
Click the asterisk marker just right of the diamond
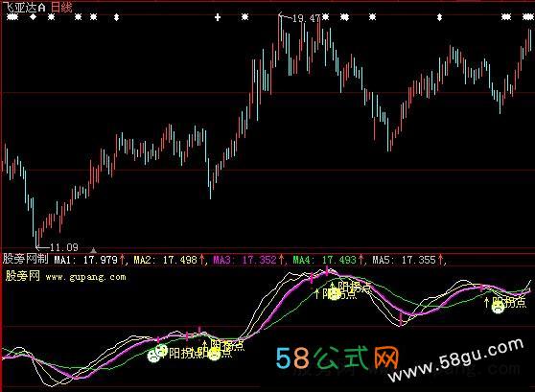point(51,16)
